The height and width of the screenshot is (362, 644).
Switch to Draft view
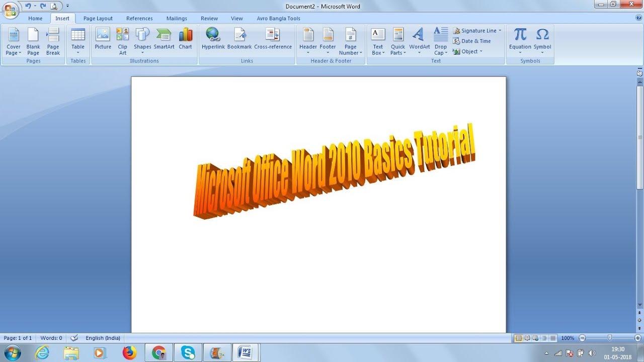point(553,338)
